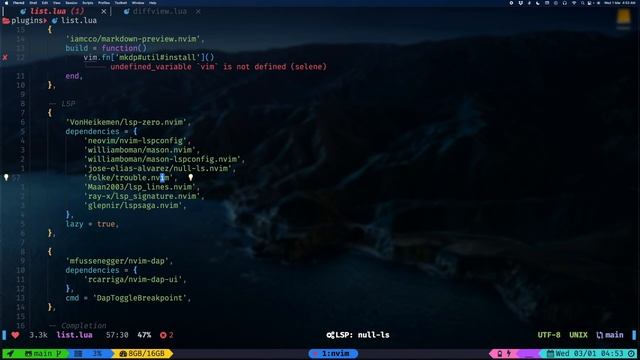Click the heart icon in the statusline
Screen dimensions: 640x360
pos(16,335)
